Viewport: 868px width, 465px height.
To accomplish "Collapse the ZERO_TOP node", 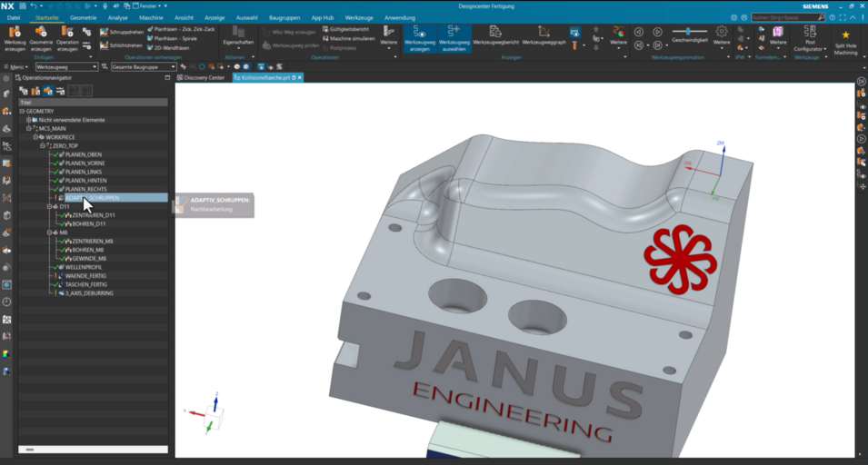I will pyautogui.click(x=43, y=146).
